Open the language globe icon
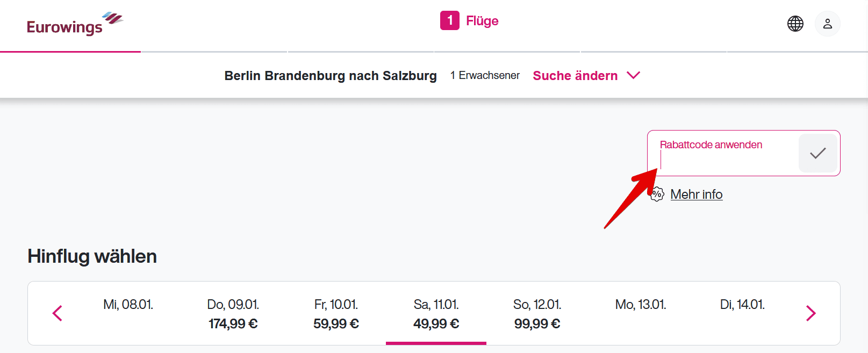 pos(795,24)
